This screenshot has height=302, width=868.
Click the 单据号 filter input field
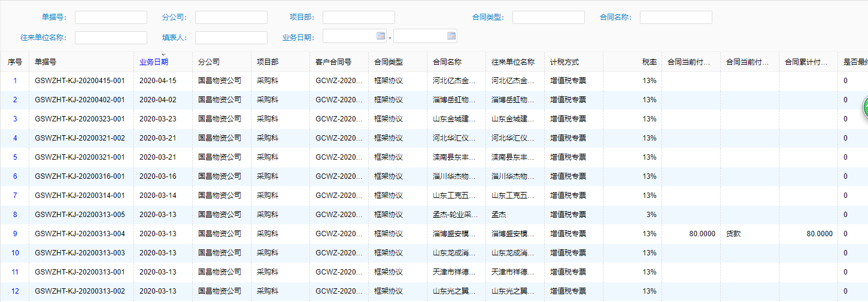point(111,17)
